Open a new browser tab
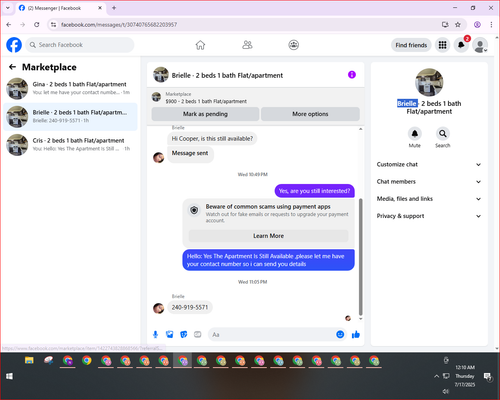 [x=114, y=8]
